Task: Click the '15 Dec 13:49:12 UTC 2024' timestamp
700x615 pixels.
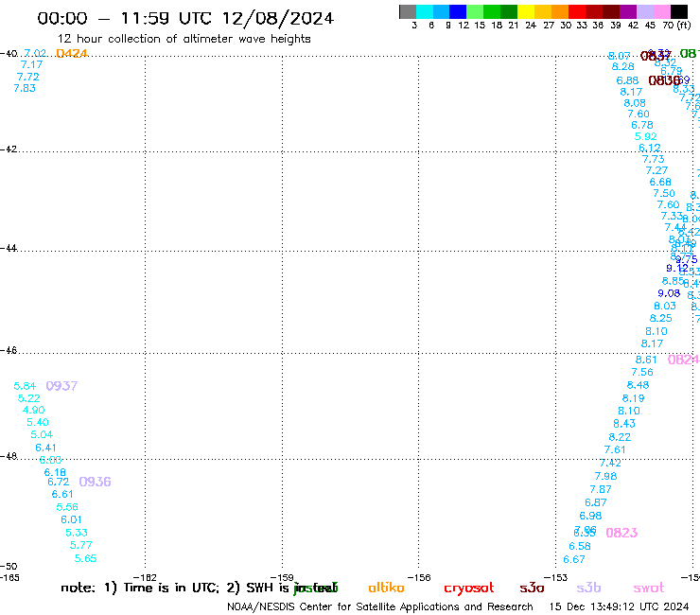Action: coord(619,606)
